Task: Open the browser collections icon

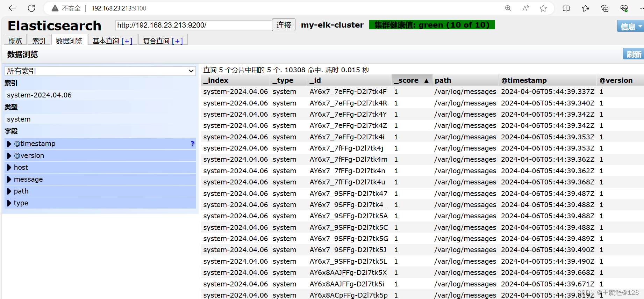Action: click(605, 8)
